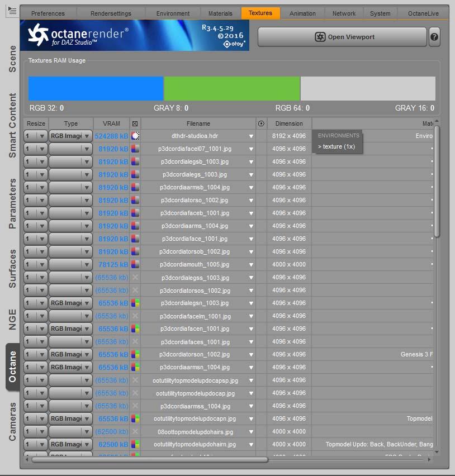
Task: Click unused X icon for p3dcordiafaces_1001.jpg
Action: (x=135, y=341)
